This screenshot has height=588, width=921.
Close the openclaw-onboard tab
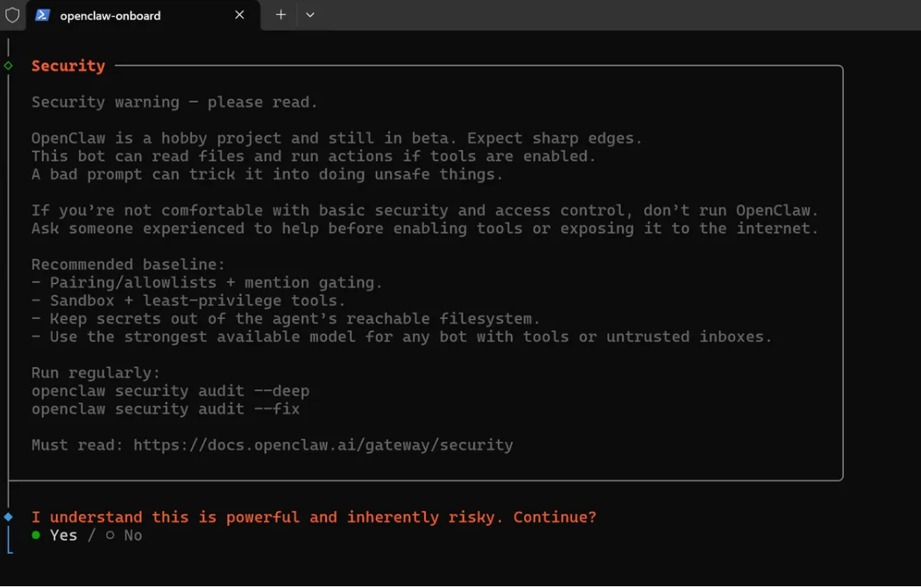[x=239, y=15]
